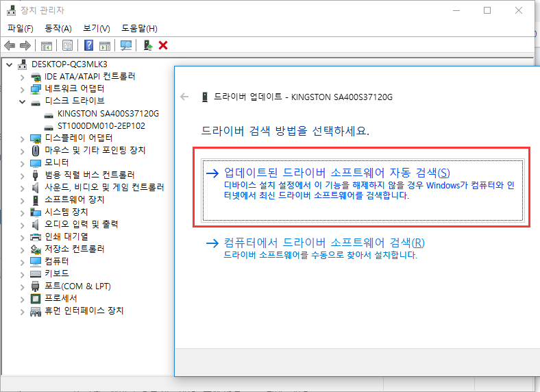Select the 포트(COM & LPT) label

78,286
